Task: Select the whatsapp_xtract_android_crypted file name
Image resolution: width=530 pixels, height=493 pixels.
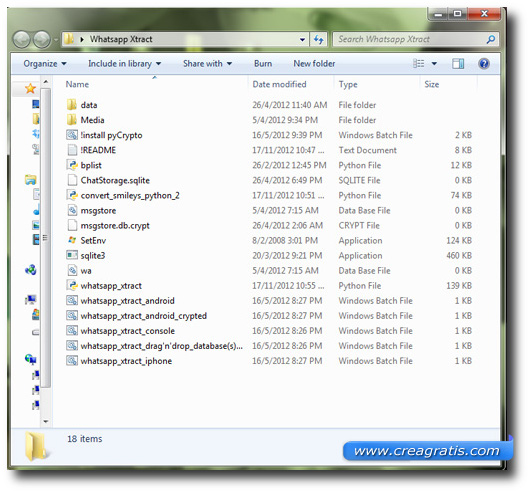Action: pyautogui.click(x=144, y=316)
